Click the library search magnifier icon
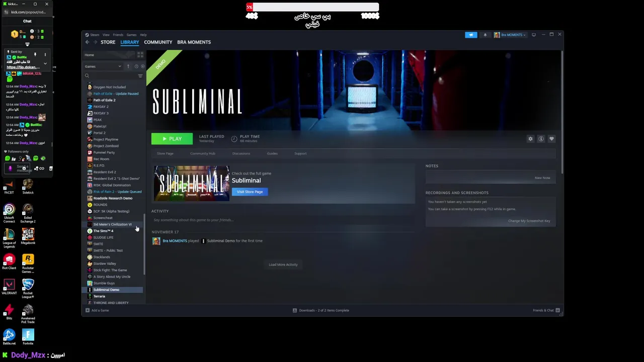644x362 pixels. [x=87, y=76]
